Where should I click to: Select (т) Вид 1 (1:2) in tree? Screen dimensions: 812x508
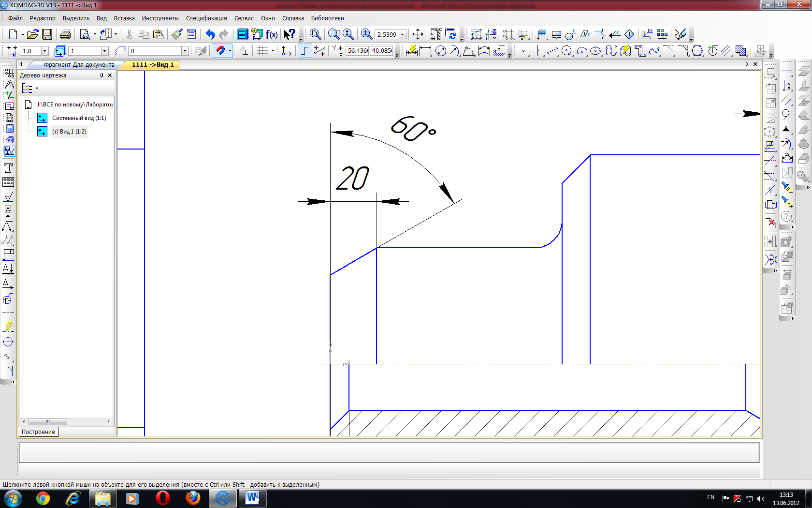[x=69, y=132]
